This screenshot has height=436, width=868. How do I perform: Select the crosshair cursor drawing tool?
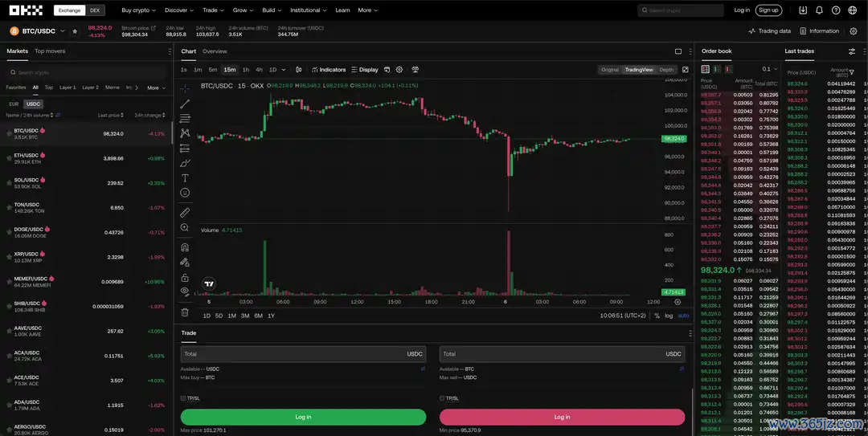185,88
